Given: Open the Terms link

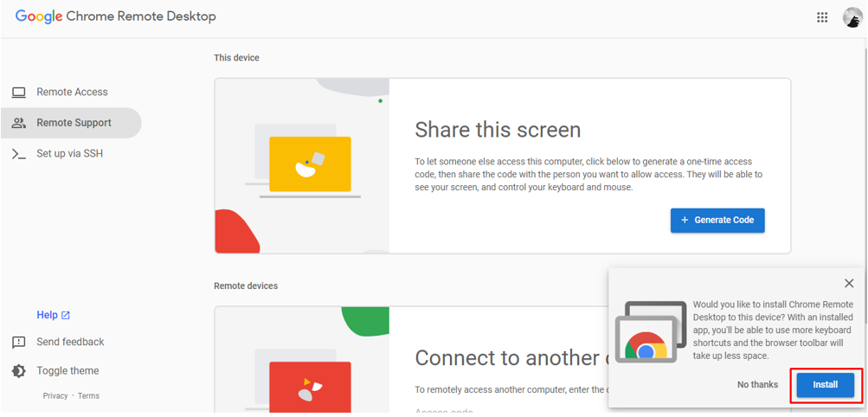Looking at the screenshot, I should click(x=88, y=396).
